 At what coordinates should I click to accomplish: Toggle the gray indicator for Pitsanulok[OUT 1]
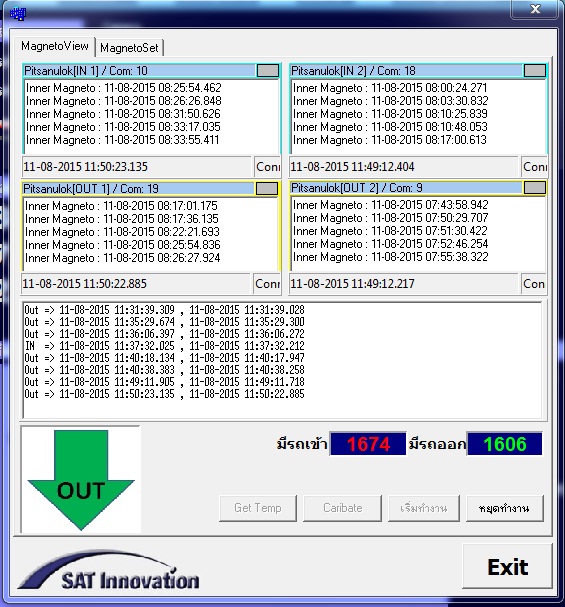(x=267, y=189)
